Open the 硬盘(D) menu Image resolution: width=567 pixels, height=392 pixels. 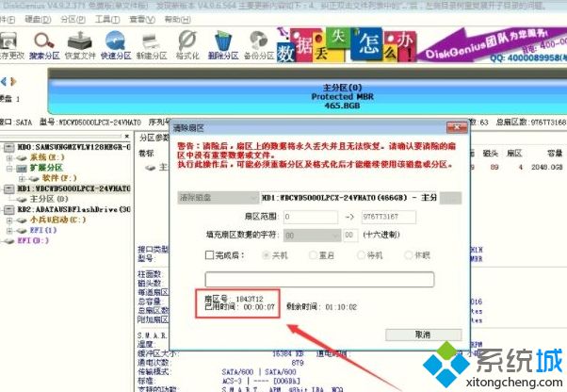[x=38, y=19]
